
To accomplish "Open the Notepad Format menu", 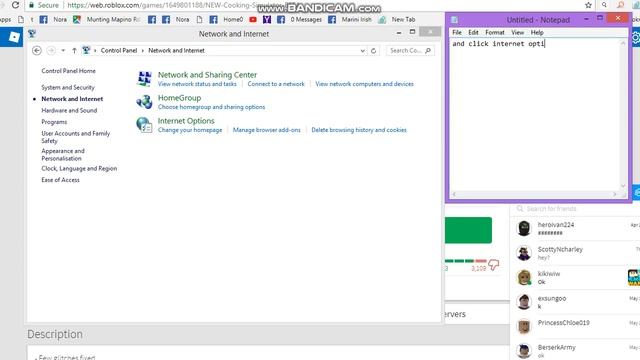I will click(x=495, y=32).
